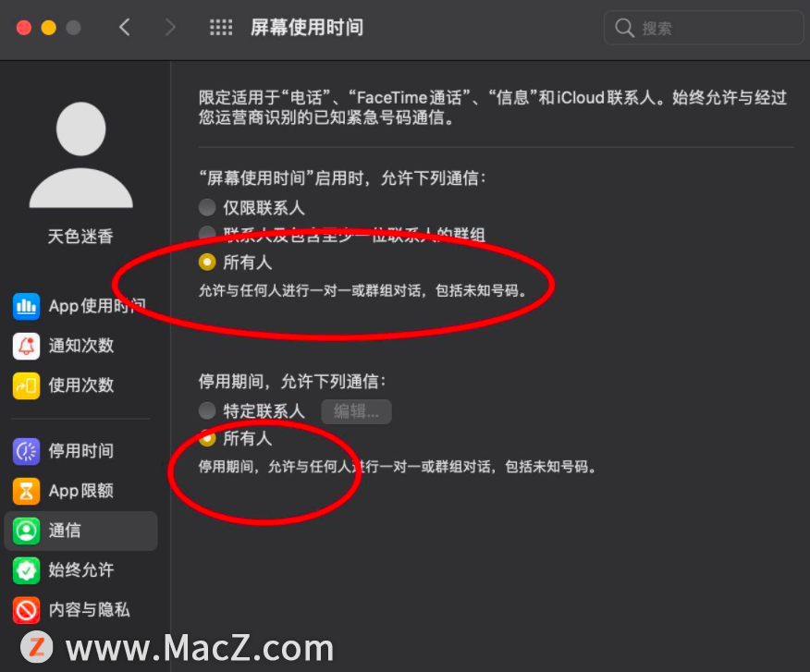Image resolution: width=810 pixels, height=672 pixels.
Task: Choose 联系人及包含至少一位联系人的群组 radio option
Action: click(x=207, y=233)
